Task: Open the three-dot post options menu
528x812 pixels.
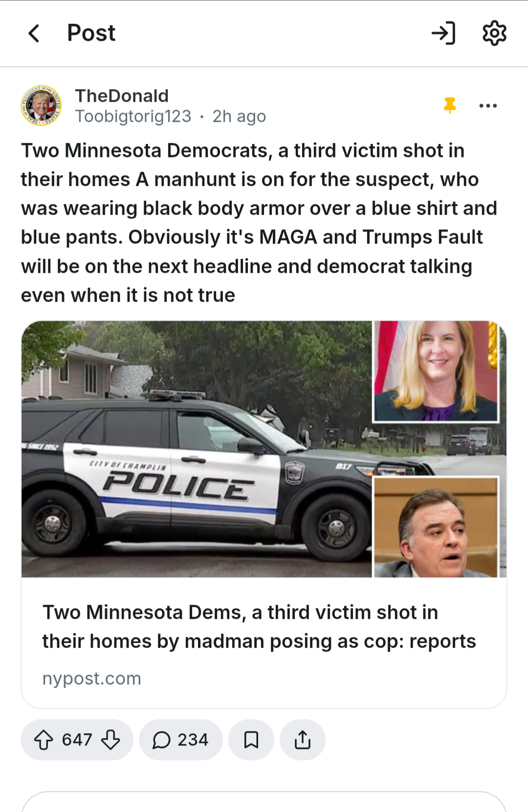Action: [488, 106]
